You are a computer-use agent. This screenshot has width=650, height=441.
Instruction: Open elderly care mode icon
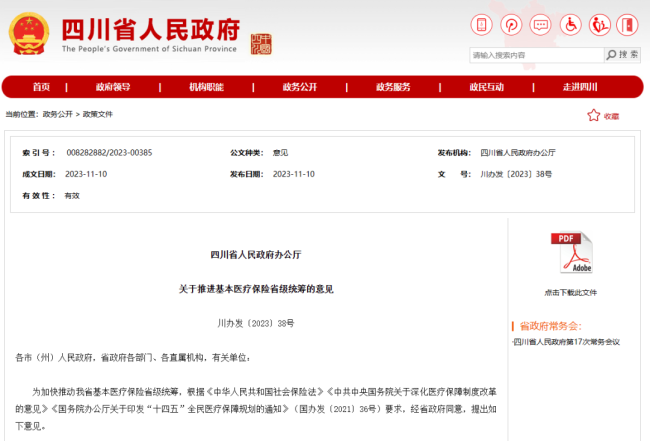600,25
